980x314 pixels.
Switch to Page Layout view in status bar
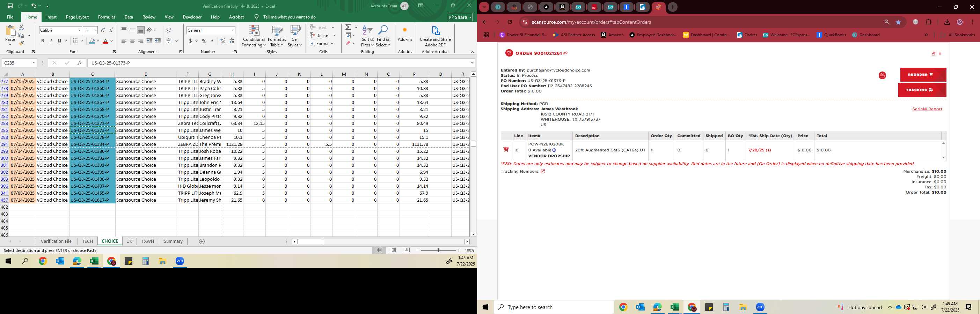coord(393,250)
